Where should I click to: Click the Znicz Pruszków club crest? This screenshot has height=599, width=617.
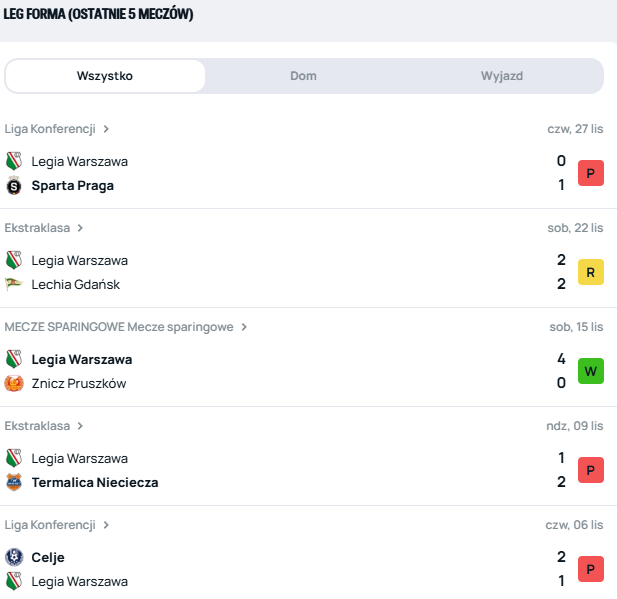[14, 383]
